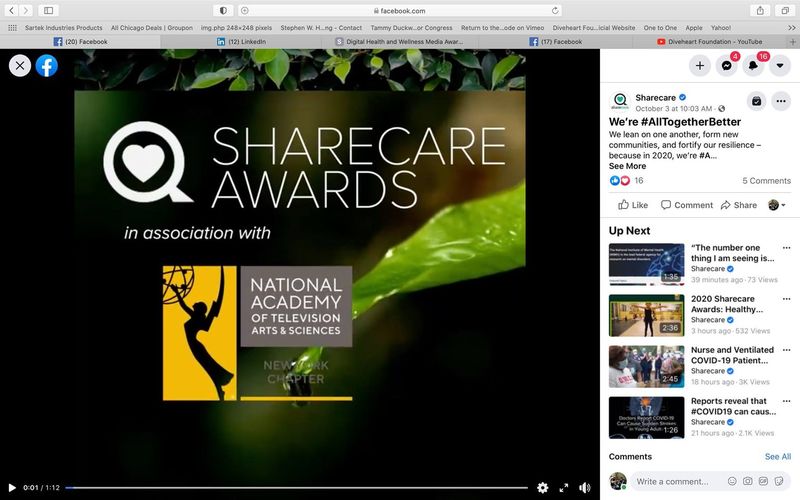Like the Sharecare post
The image size is (800, 500).
pyautogui.click(x=632, y=205)
